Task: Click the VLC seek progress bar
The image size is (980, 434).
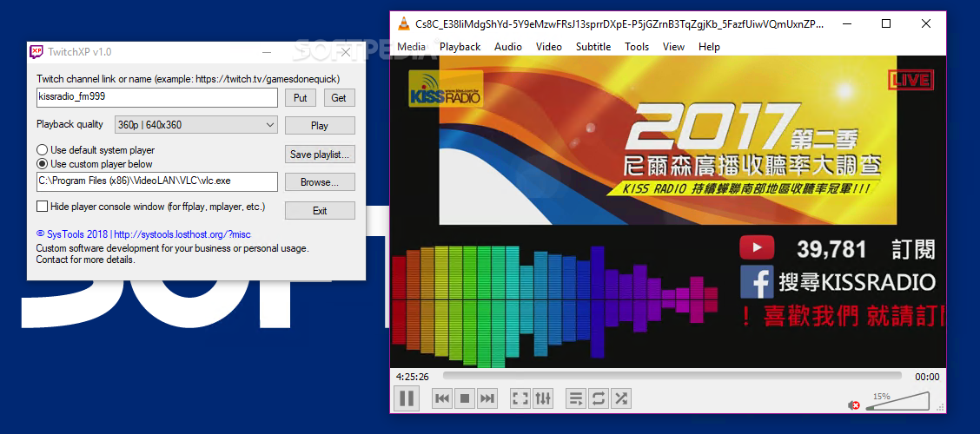Action: (672, 376)
